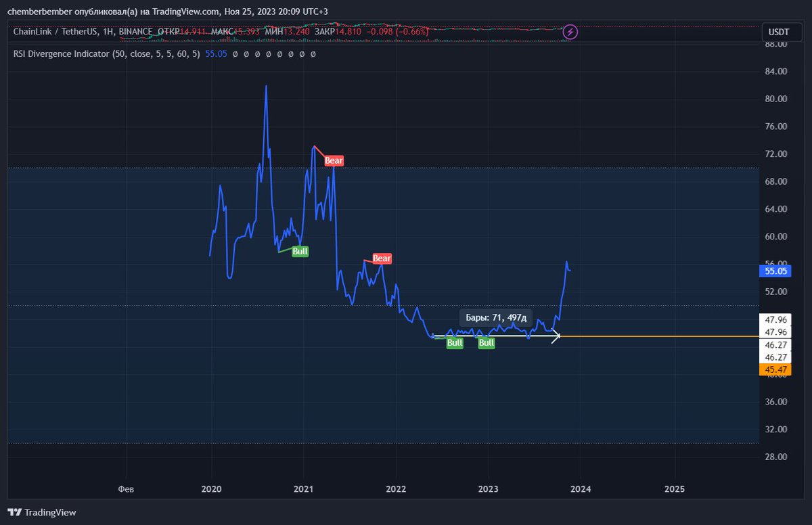
Task: Click the blue RSI line peak near 82
Action: [266, 86]
